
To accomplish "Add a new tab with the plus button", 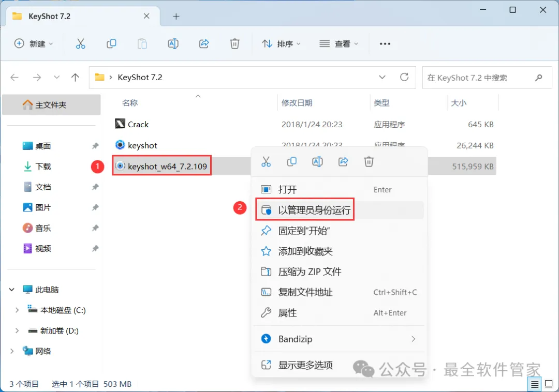I will 176,17.
